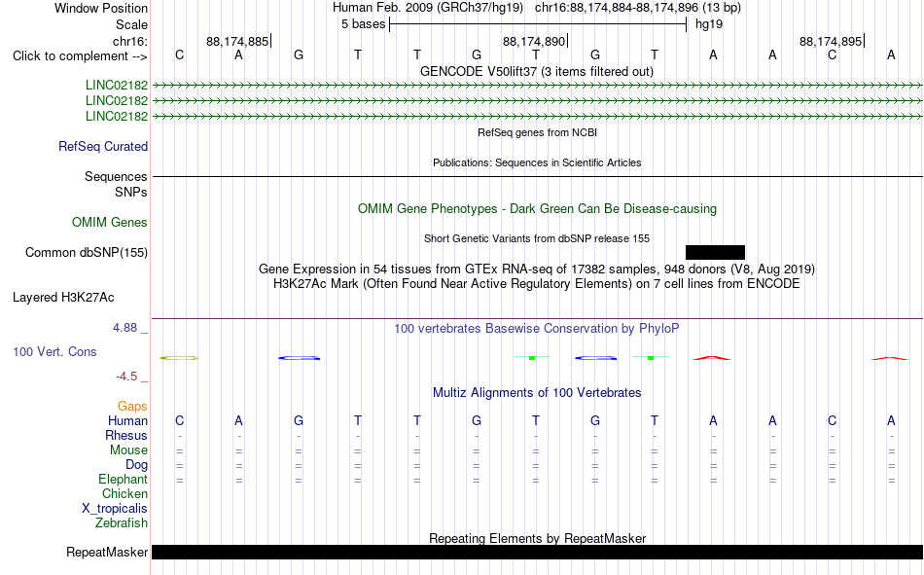Click the '5 bases' scale label

point(363,24)
